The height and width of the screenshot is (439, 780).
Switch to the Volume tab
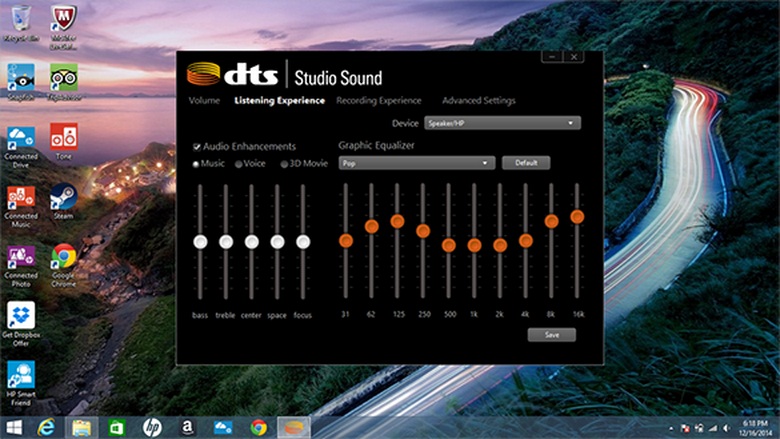203,101
